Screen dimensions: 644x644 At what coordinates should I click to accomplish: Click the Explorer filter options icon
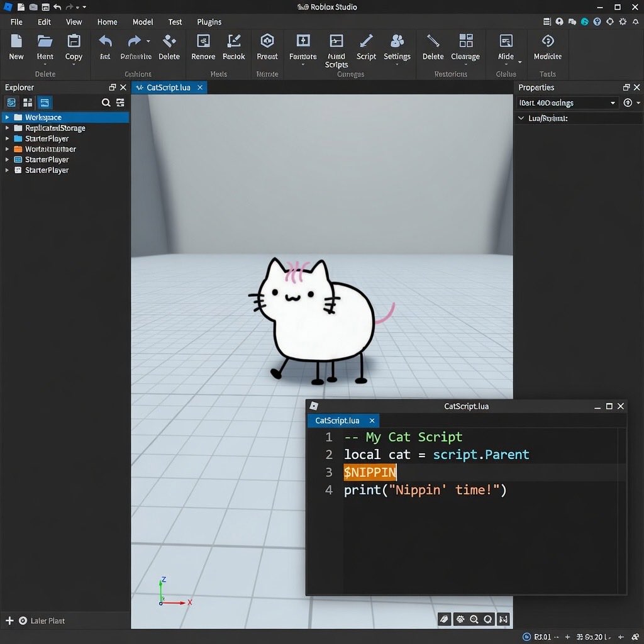click(x=120, y=103)
